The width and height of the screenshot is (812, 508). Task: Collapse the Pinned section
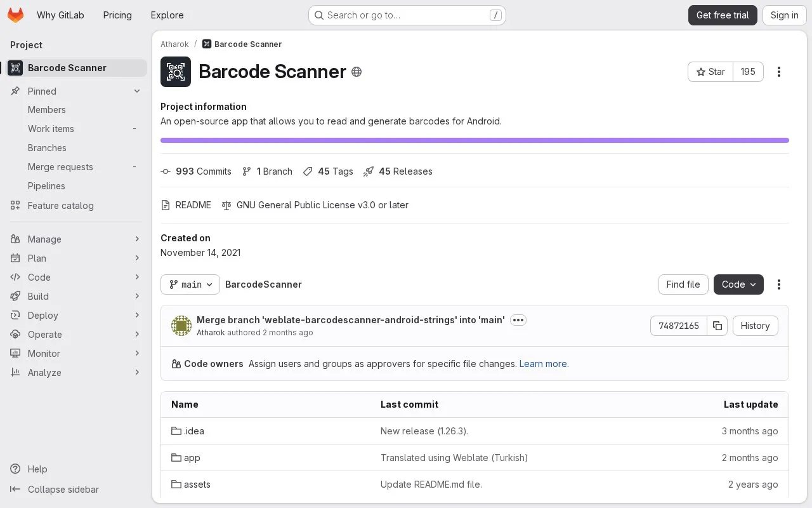coord(76,91)
